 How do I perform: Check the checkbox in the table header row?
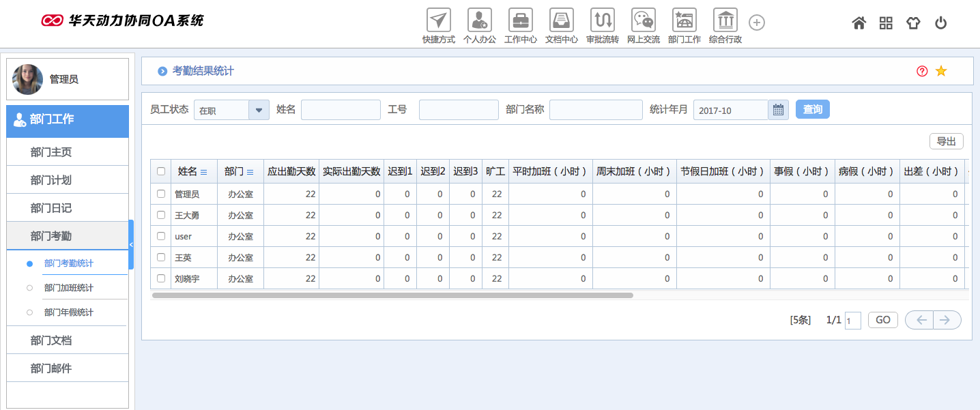point(161,172)
